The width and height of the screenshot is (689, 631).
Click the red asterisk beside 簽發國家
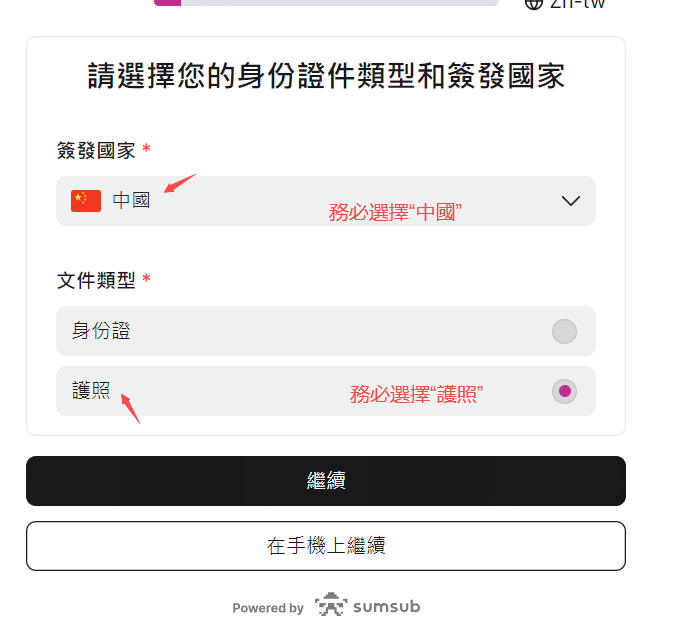(147, 150)
